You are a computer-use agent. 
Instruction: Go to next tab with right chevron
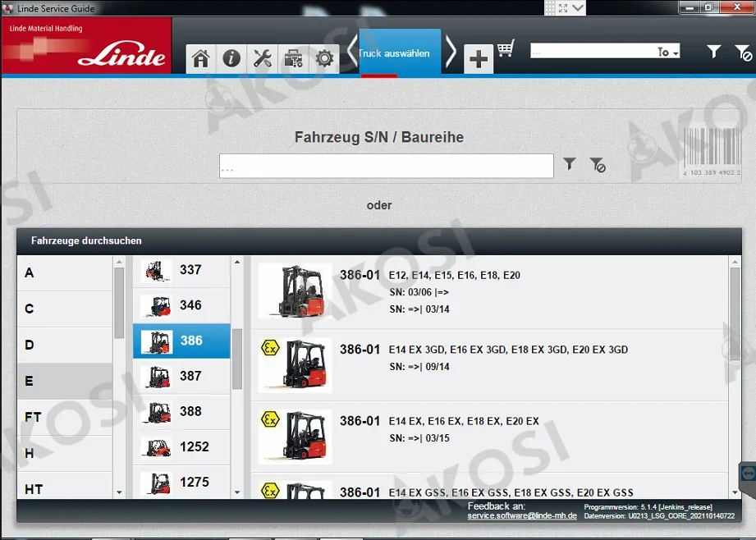coord(451,51)
